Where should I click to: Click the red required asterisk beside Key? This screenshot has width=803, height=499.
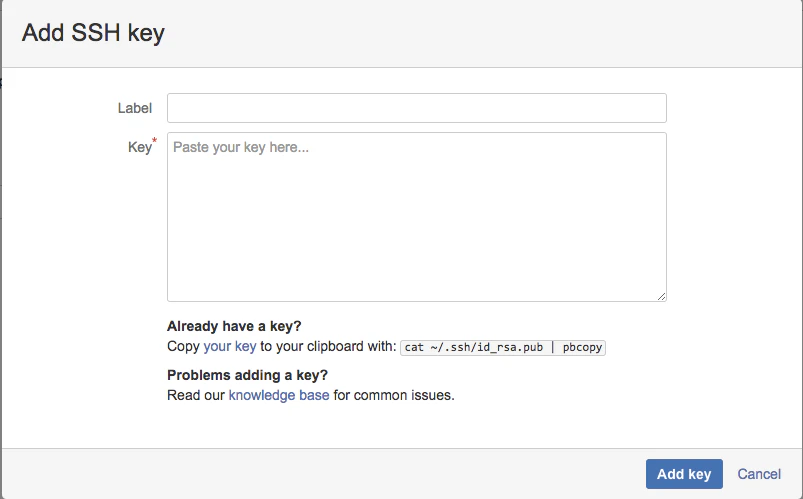click(x=155, y=140)
